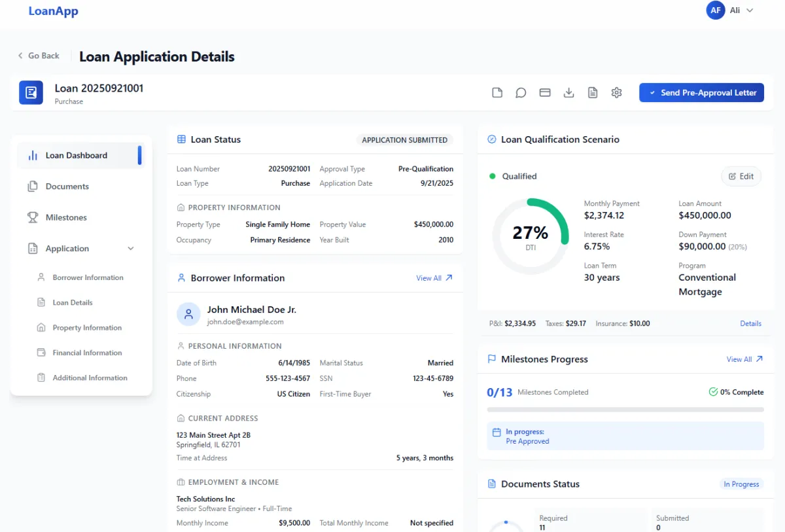Click the download icon in loan header

coord(568,93)
